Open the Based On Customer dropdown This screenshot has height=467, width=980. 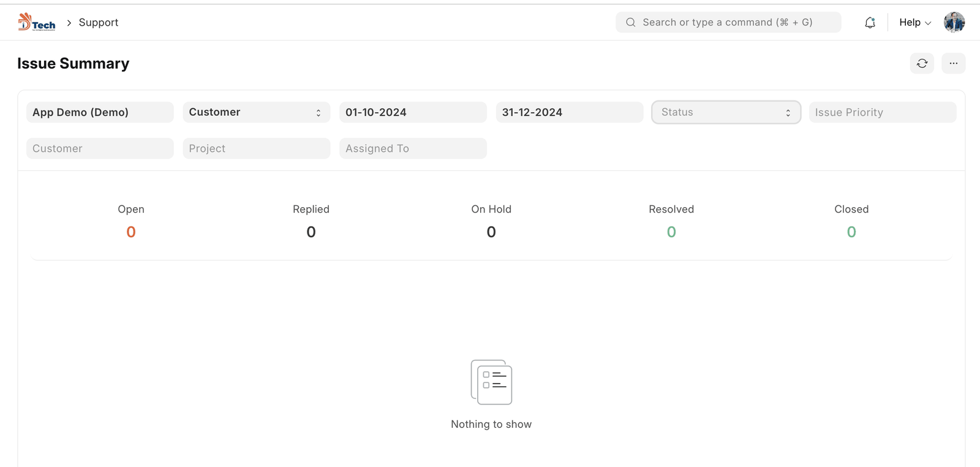(x=256, y=112)
